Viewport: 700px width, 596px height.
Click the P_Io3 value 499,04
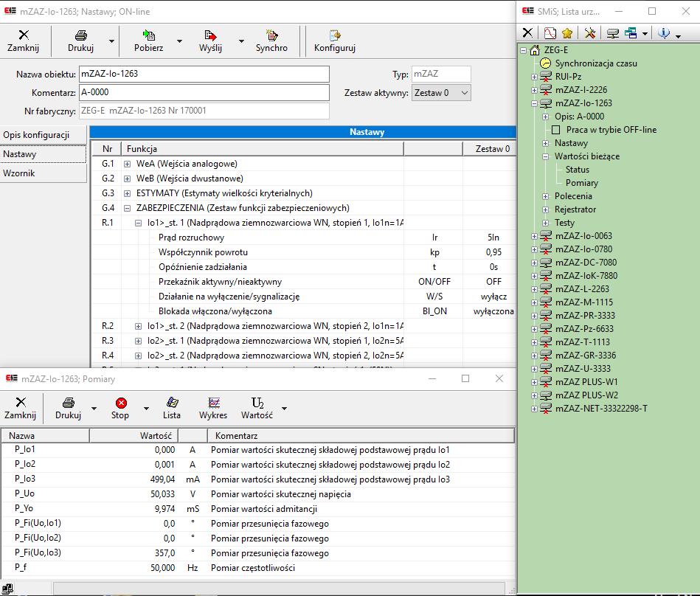(162, 479)
